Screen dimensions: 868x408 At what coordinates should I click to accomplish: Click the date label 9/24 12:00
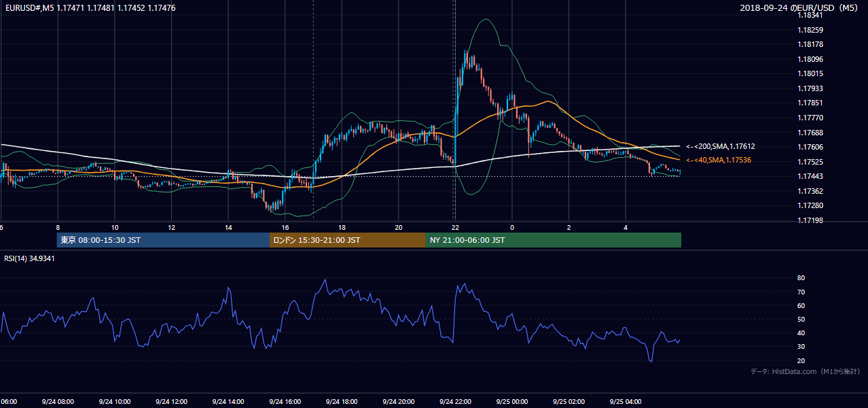[172, 402]
